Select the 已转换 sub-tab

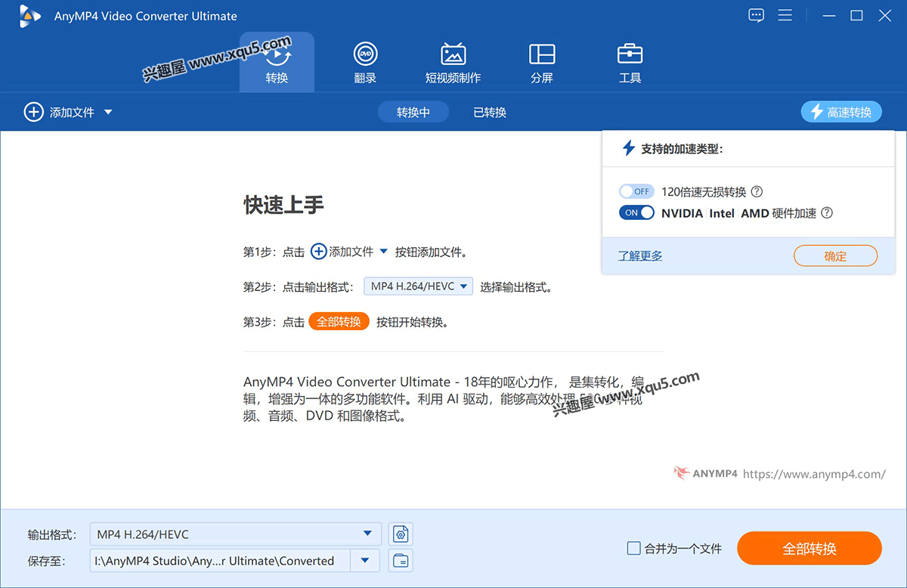pyautogui.click(x=490, y=112)
